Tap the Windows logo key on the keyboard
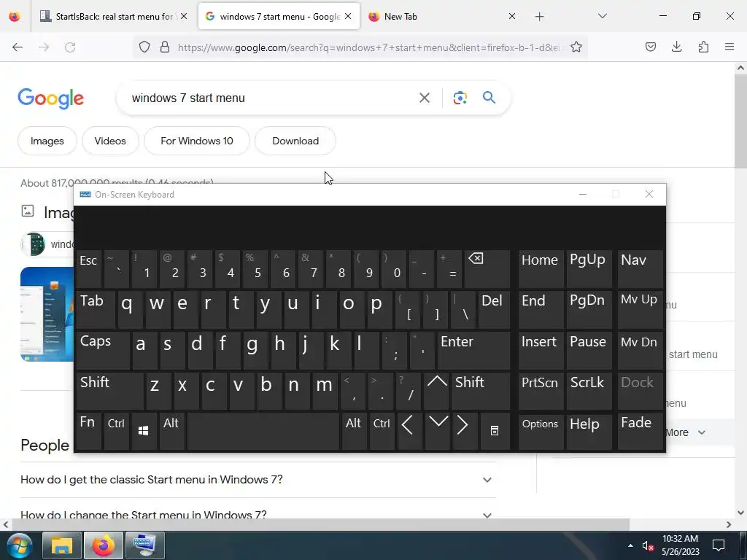 pos(144,431)
